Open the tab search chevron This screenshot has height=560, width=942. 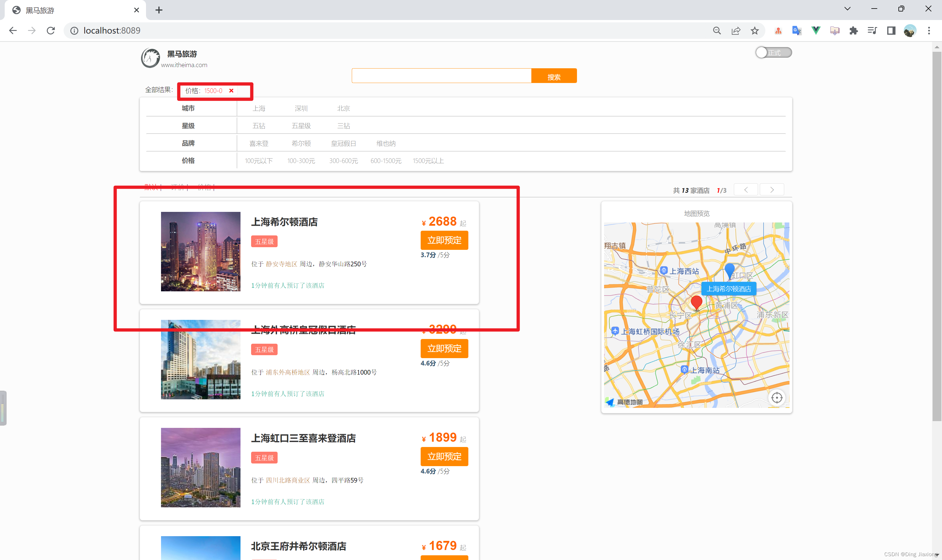point(847,9)
